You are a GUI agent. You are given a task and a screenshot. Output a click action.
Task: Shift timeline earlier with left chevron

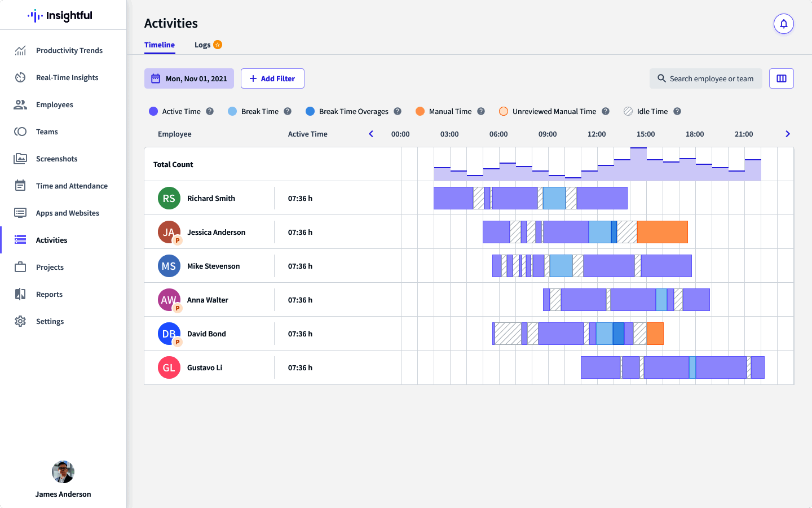click(x=371, y=134)
